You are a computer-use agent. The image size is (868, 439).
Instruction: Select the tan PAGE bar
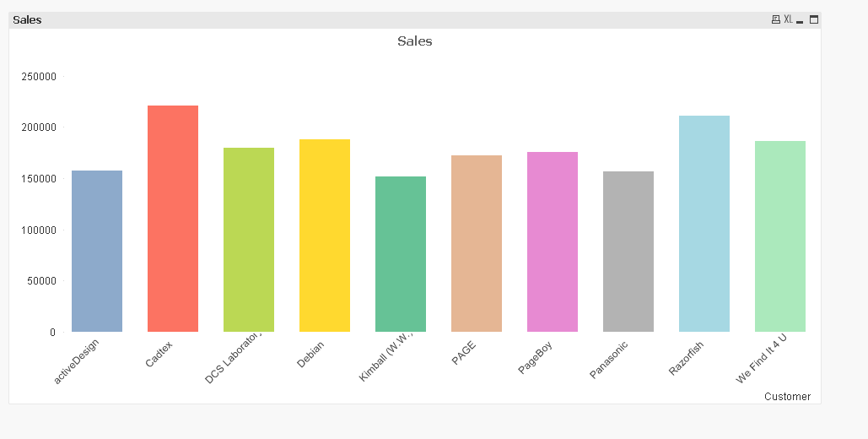(x=477, y=243)
